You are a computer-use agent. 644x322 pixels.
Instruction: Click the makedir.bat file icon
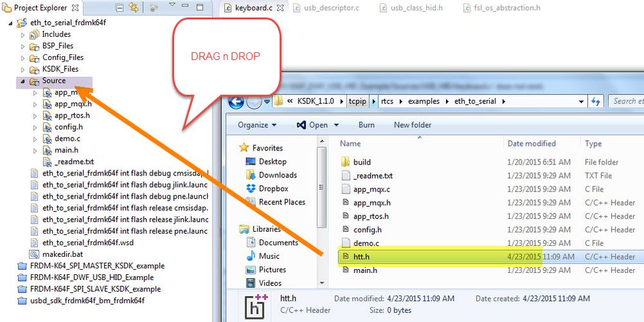click(34, 254)
